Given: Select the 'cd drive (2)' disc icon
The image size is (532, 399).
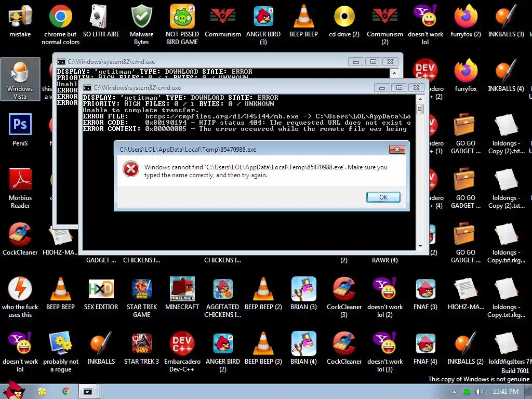Looking at the screenshot, I should (x=344, y=20).
